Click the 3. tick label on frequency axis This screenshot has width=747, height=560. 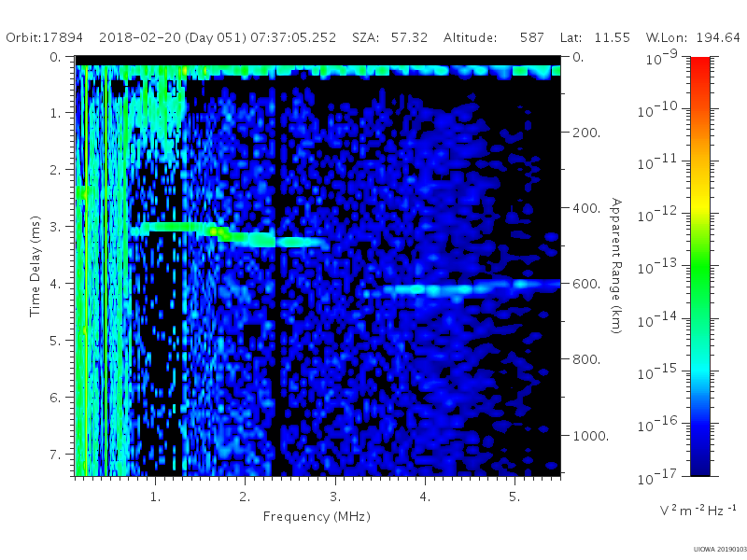click(x=336, y=497)
